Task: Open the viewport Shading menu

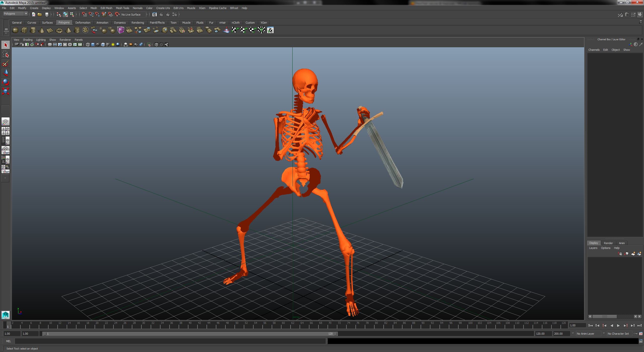Action: point(28,40)
